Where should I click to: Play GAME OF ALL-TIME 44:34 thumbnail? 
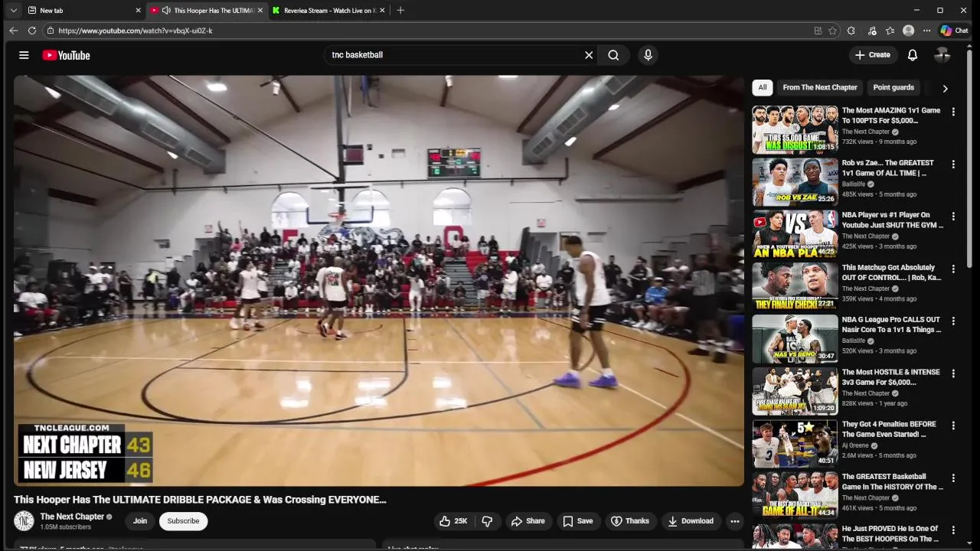click(x=795, y=496)
